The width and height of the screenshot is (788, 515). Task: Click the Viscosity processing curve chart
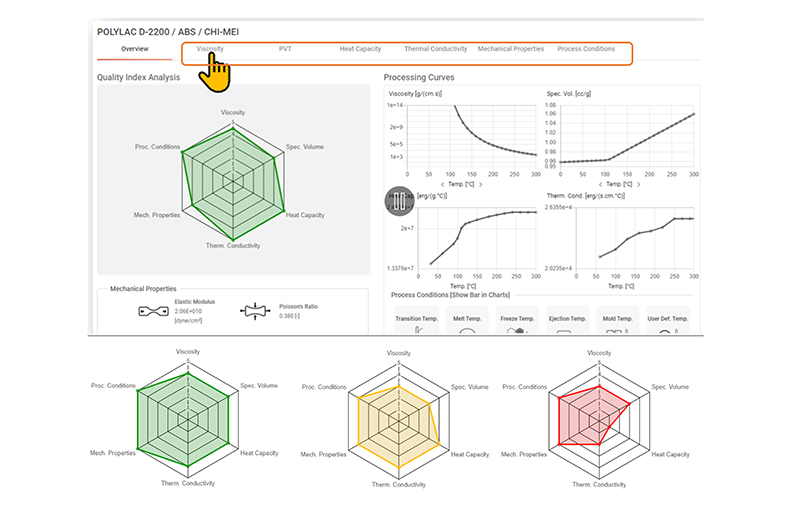click(471, 138)
